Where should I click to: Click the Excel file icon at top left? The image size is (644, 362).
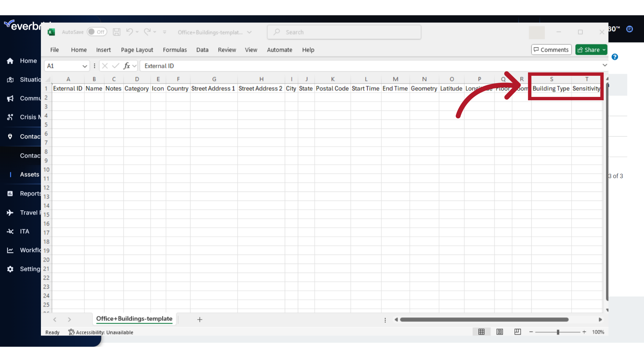(x=51, y=32)
